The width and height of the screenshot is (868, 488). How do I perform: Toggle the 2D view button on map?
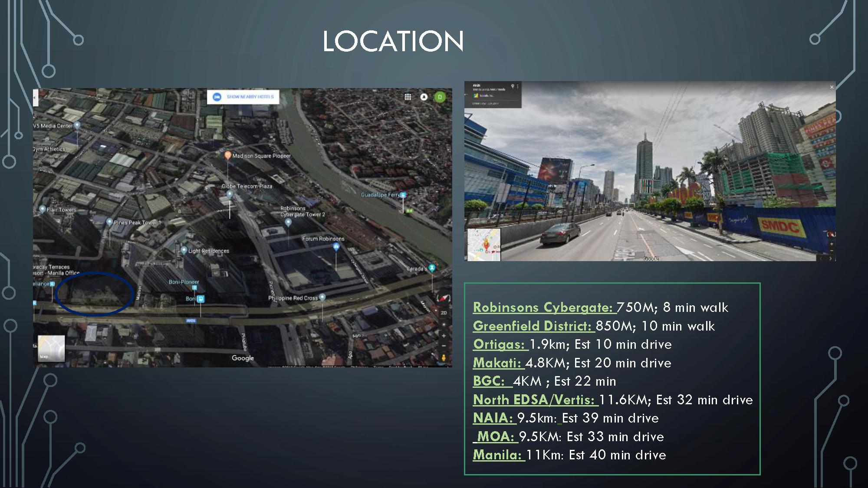444,313
